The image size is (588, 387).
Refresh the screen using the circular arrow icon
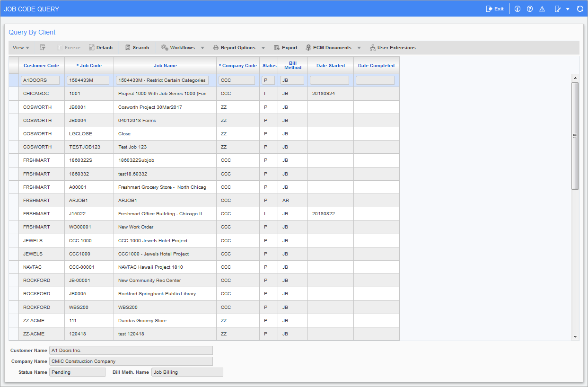click(580, 9)
